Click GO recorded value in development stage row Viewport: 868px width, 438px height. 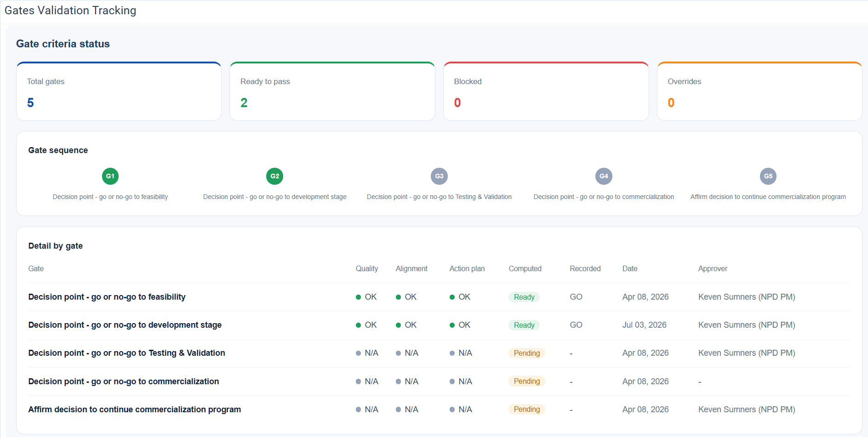click(576, 325)
